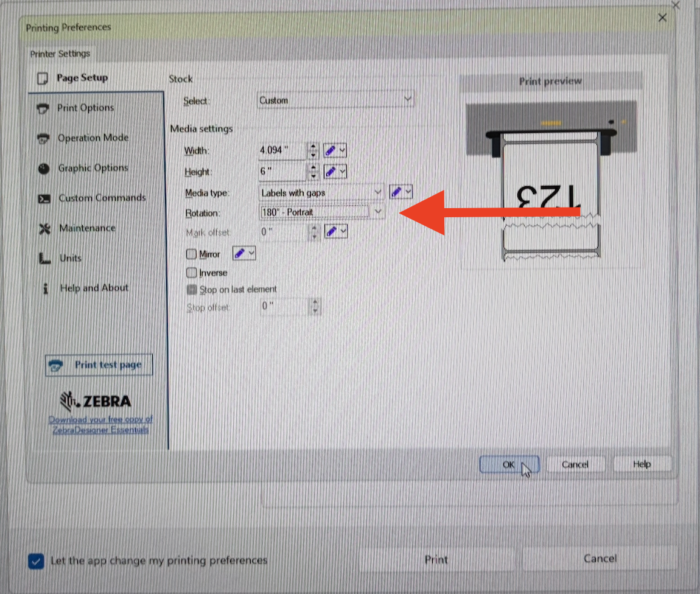Screen dimensions: 700x594
Task: Expand the Stock Select dropdown
Action: click(x=336, y=100)
